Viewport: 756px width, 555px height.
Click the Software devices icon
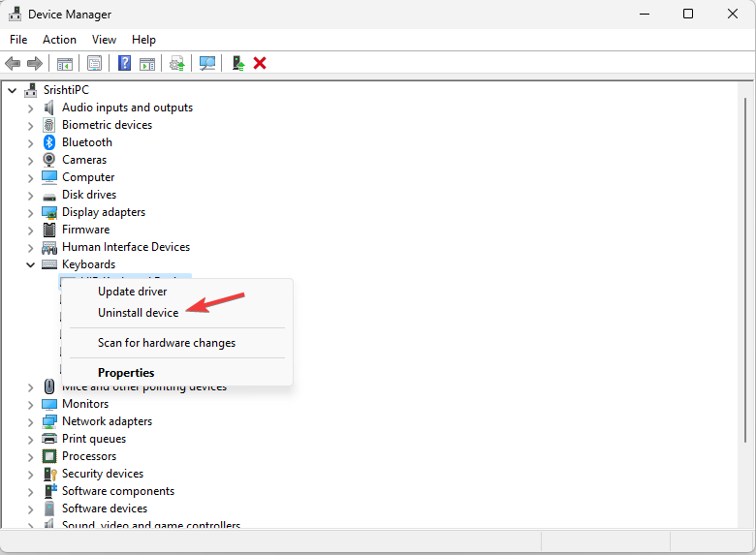point(49,509)
